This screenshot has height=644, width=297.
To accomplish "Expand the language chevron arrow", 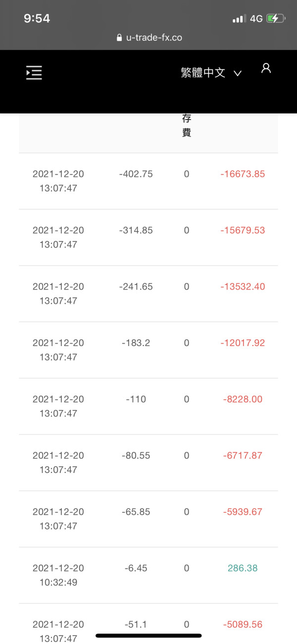I will [x=238, y=73].
